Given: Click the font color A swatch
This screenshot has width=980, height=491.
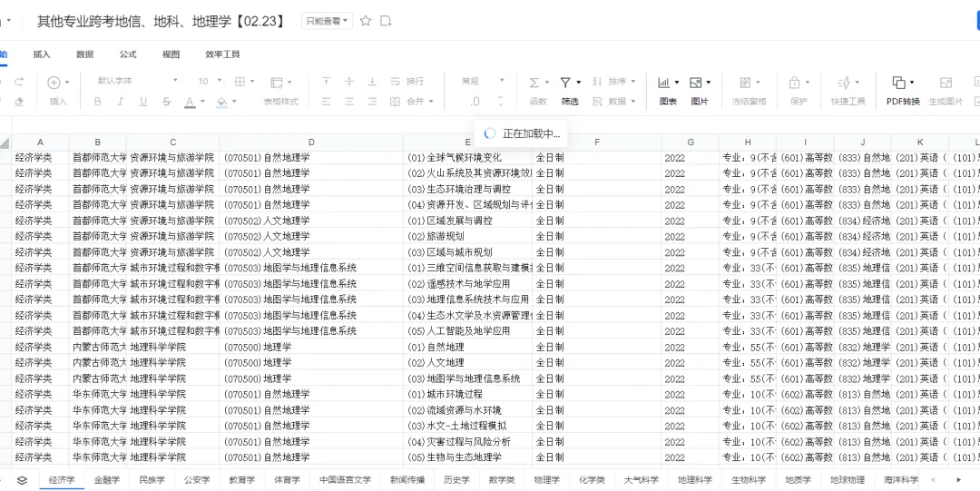Looking at the screenshot, I should tap(190, 102).
